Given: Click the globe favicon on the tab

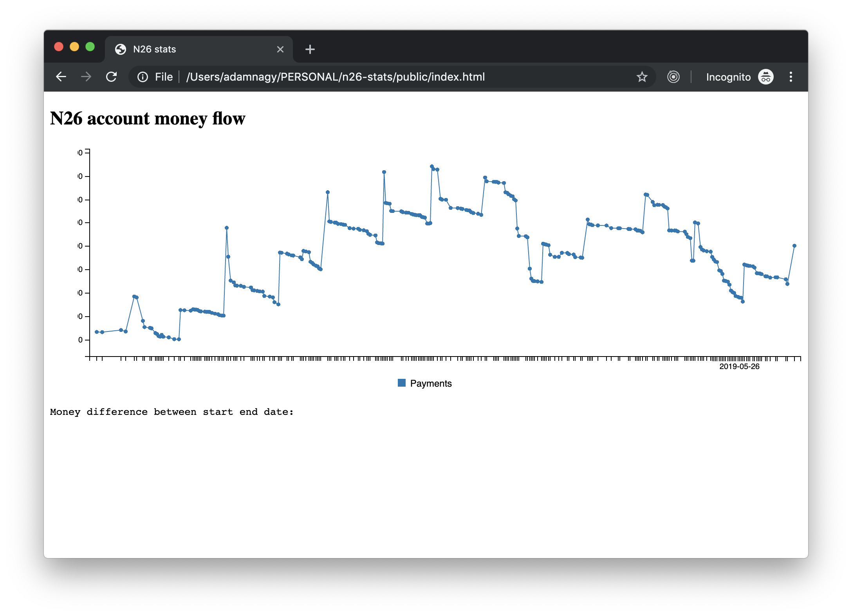Looking at the screenshot, I should pyautogui.click(x=121, y=49).
